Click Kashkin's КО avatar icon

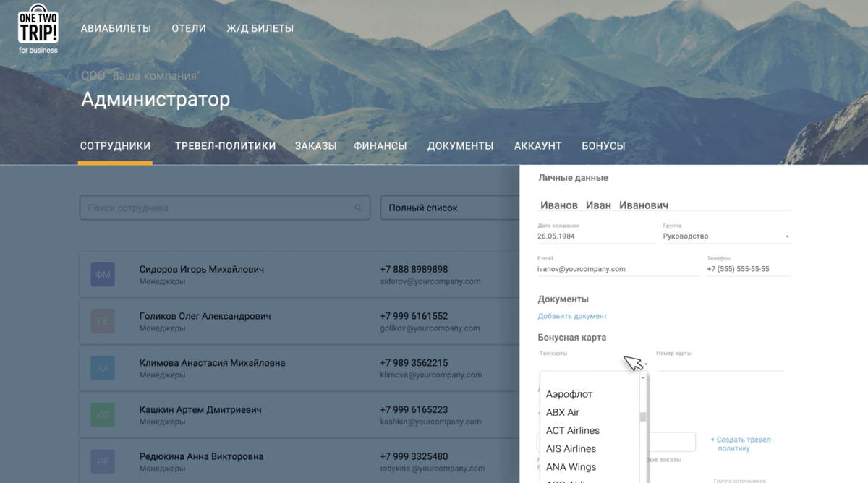tap(103, 415)
